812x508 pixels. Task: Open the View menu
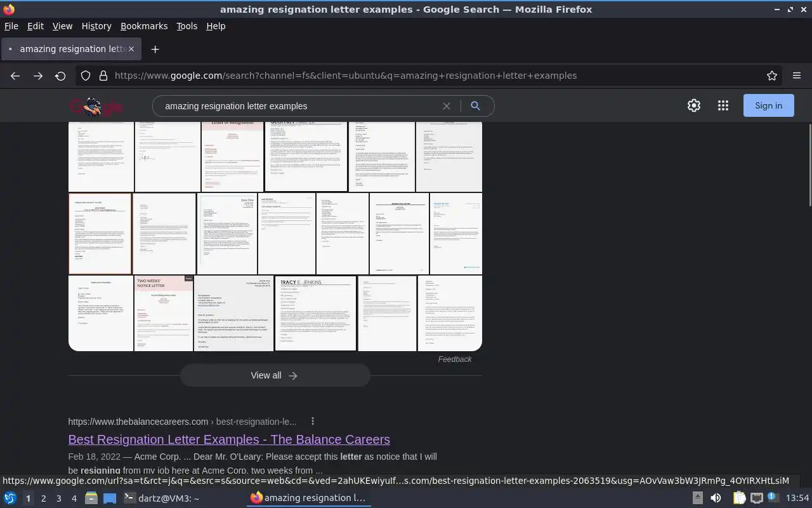point(62,26)
